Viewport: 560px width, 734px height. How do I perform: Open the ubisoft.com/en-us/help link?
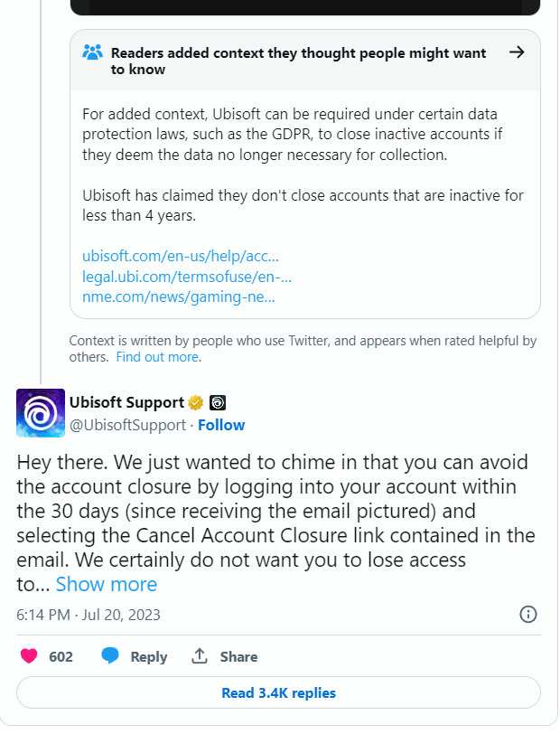181,256
